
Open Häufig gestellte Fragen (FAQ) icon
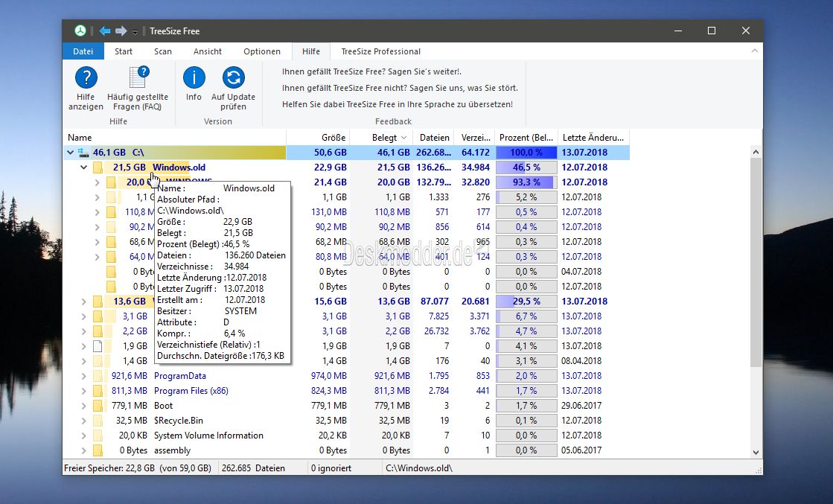click(x=138, y=77)
